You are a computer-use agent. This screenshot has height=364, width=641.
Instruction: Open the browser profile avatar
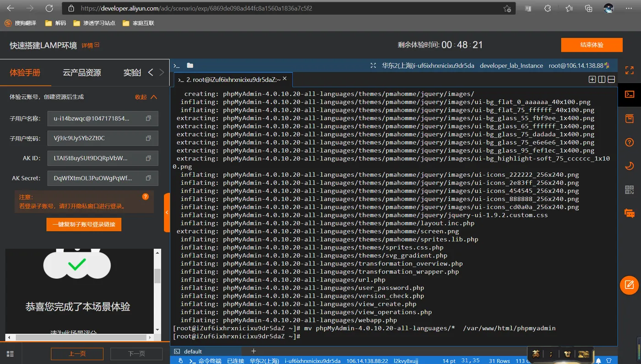(x=608, y=8)
